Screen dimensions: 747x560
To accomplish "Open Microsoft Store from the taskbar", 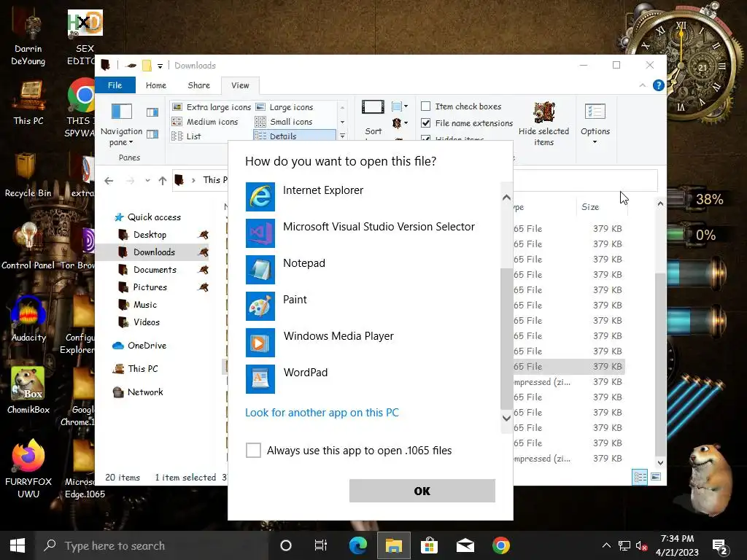I will coord(429,545).
